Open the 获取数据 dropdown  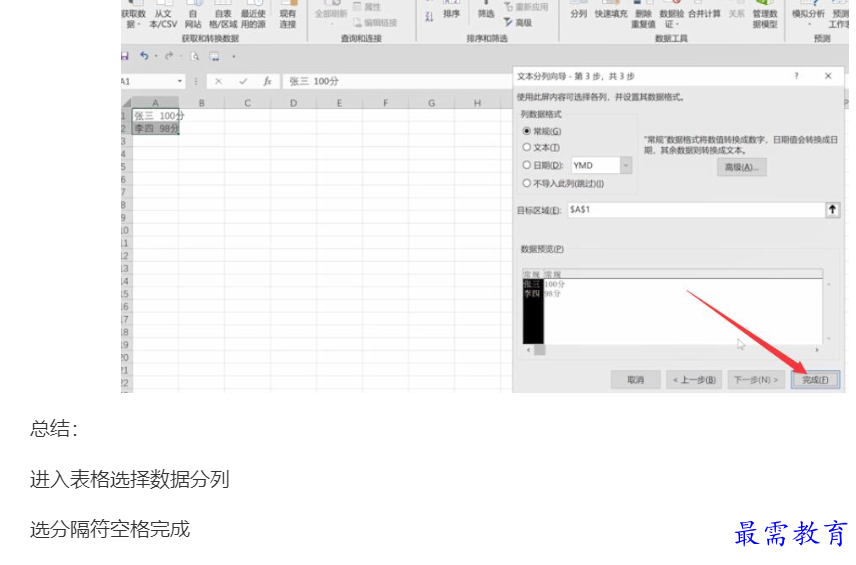coord(133,15)
